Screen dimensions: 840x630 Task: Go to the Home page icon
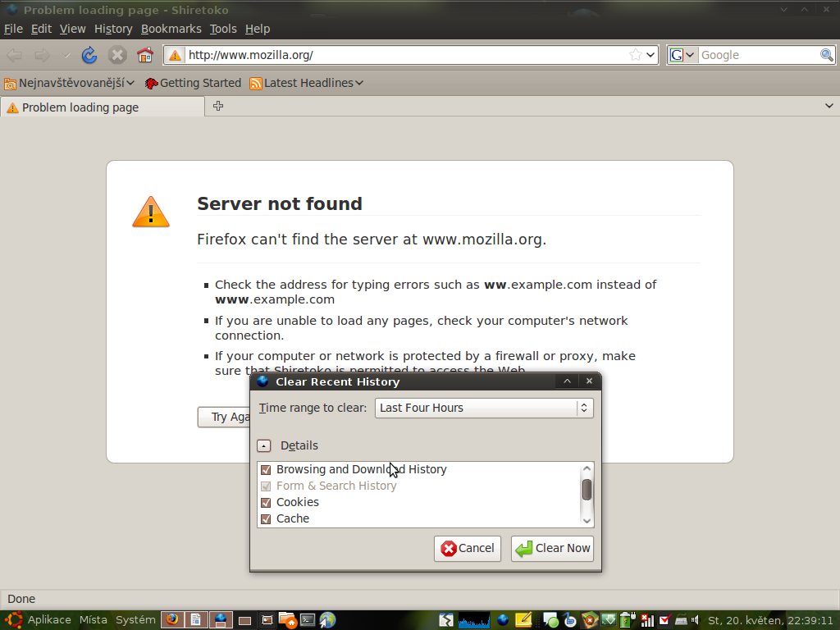tap(145, 55)
